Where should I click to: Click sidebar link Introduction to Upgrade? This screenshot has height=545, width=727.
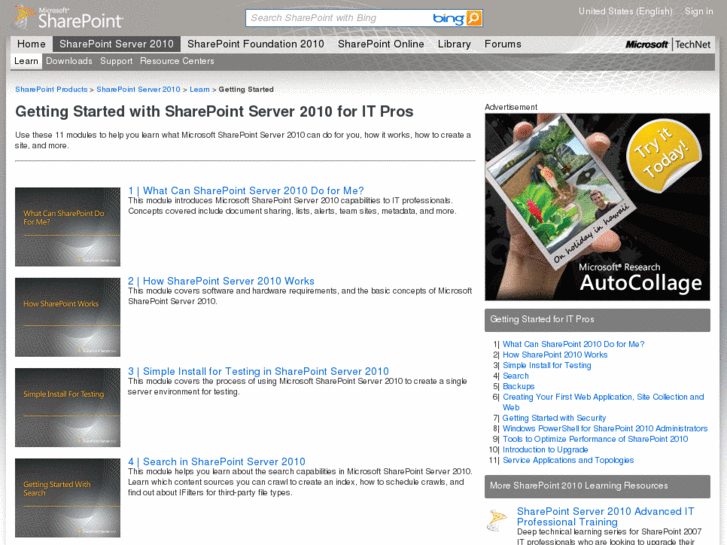545,450
